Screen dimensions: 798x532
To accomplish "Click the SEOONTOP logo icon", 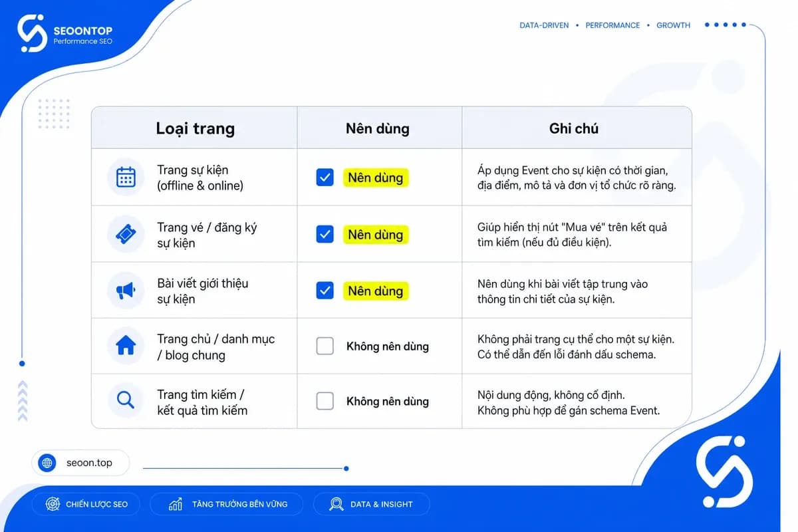I will (x=32, y=33).
